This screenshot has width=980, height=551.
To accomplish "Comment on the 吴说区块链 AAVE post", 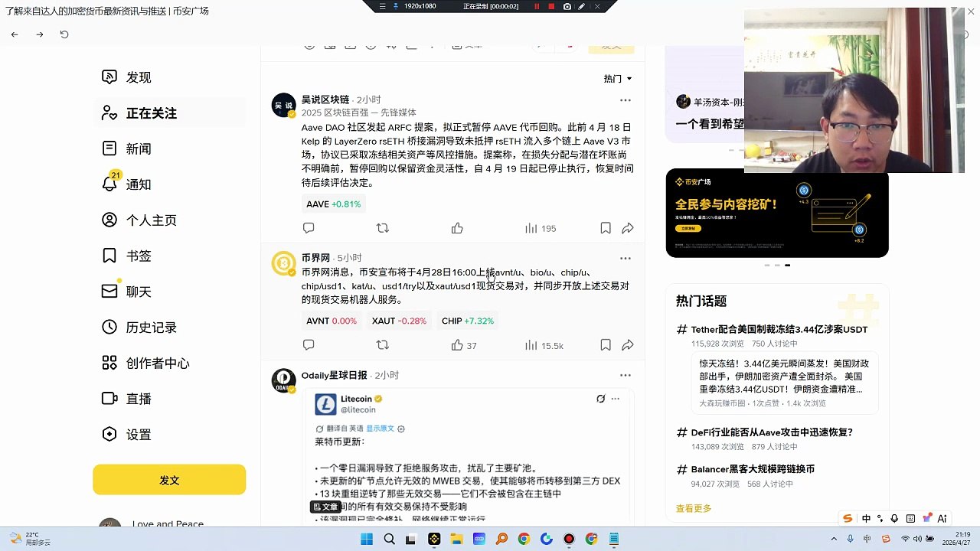I will tap(309, 228).
